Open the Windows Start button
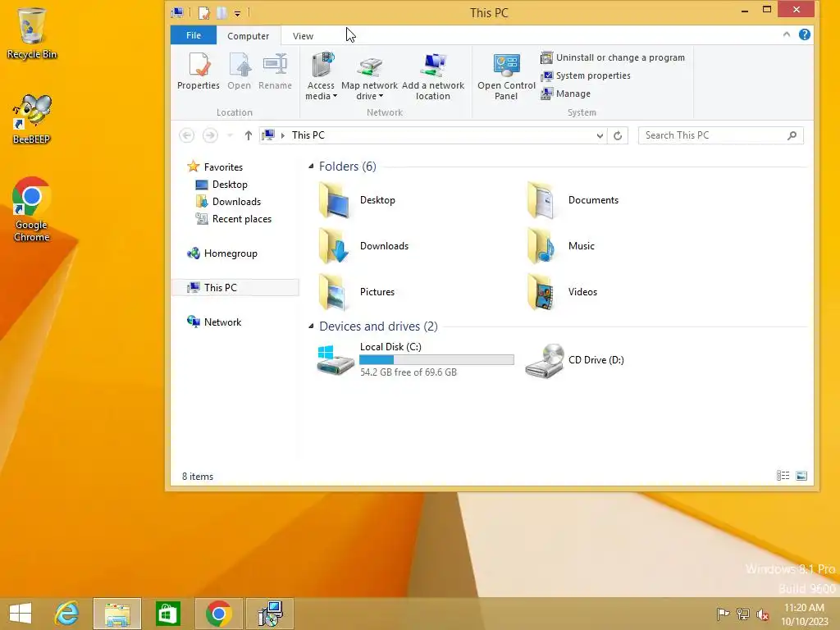This screenshot has width=840, height=630. pos(21,614)
